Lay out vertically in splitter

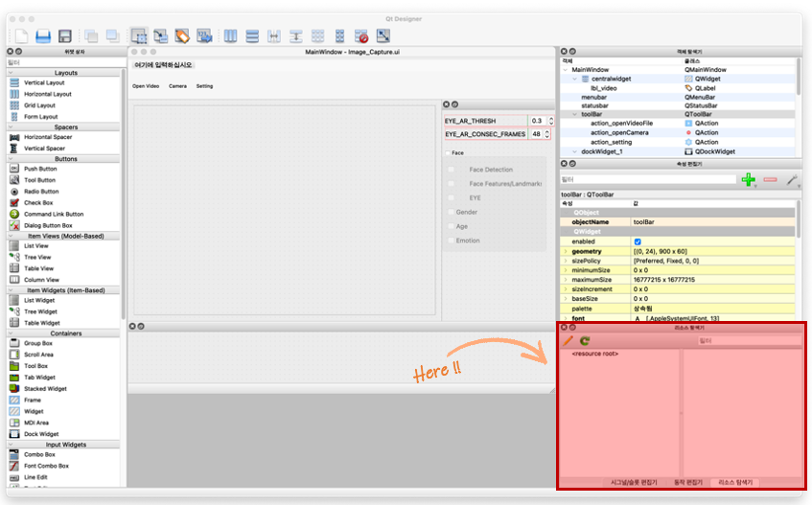pyautogui.click(x=295, y=35)
